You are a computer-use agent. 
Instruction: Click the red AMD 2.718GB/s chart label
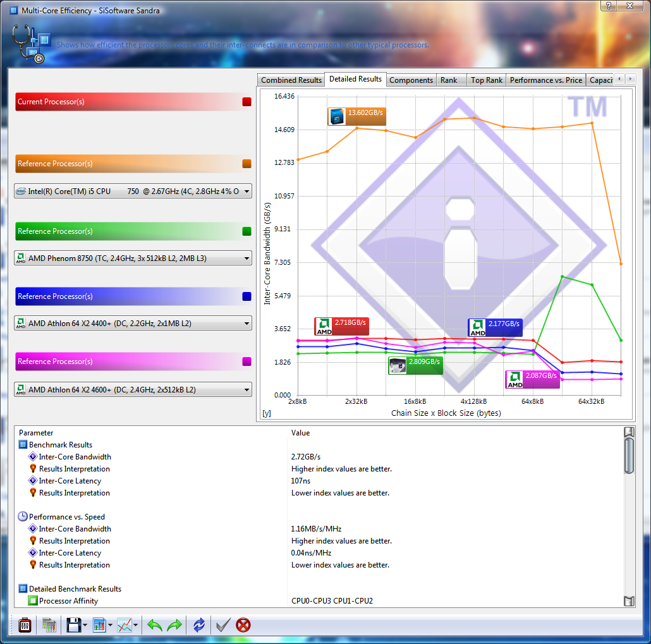click(x=342, y=326)
